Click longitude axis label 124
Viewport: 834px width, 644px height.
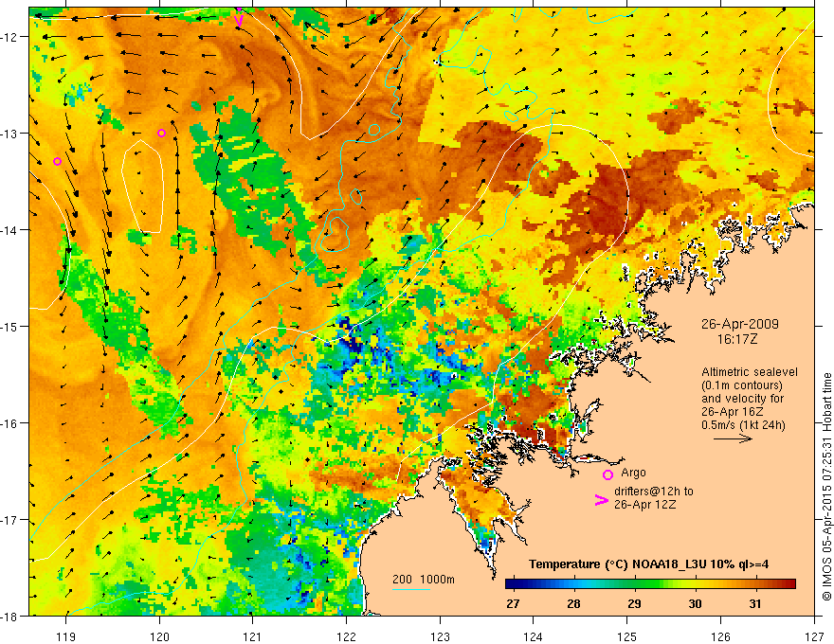point(534,636)
